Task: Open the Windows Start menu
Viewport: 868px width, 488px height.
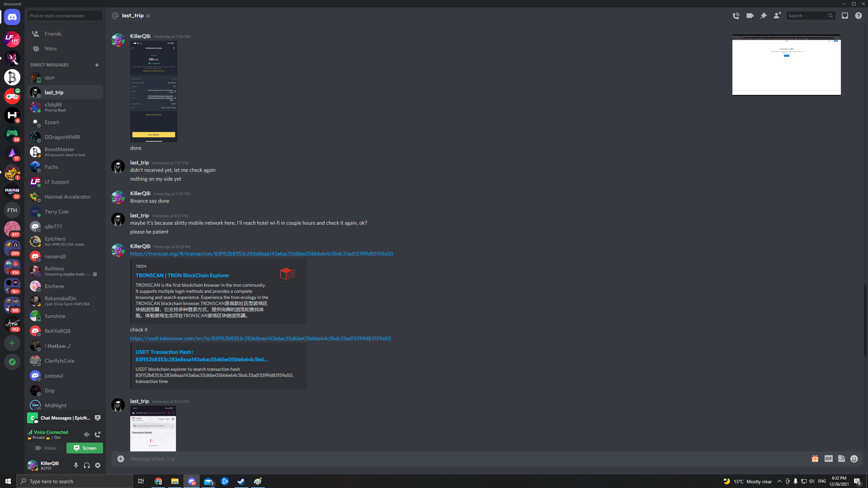Action: [8, 481]
